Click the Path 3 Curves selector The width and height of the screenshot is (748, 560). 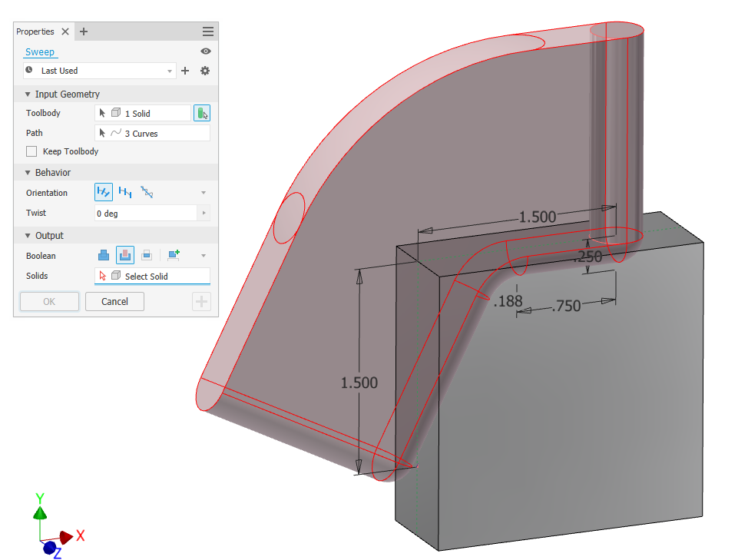152,133
